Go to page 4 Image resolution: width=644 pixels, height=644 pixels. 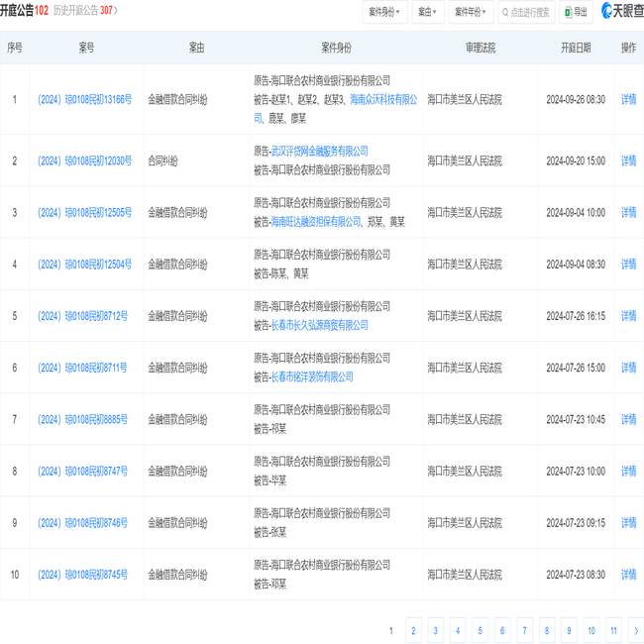[x=458, y=630]
